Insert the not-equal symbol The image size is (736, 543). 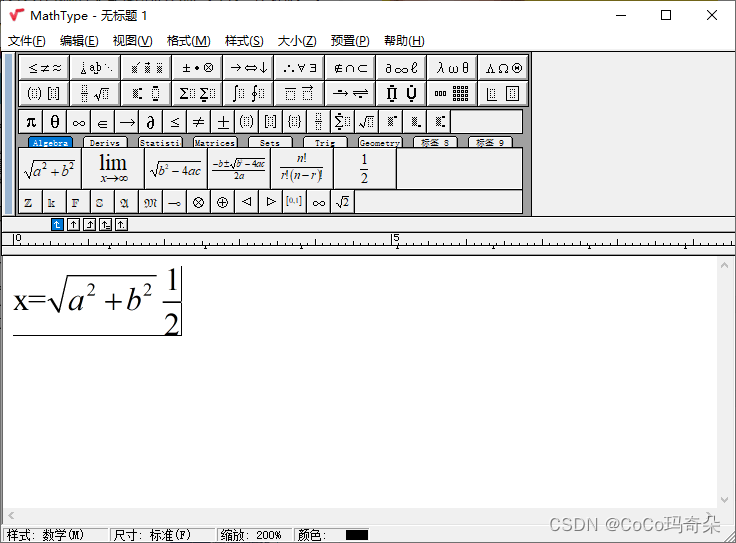pyautogui.click(x=199, y=122)
